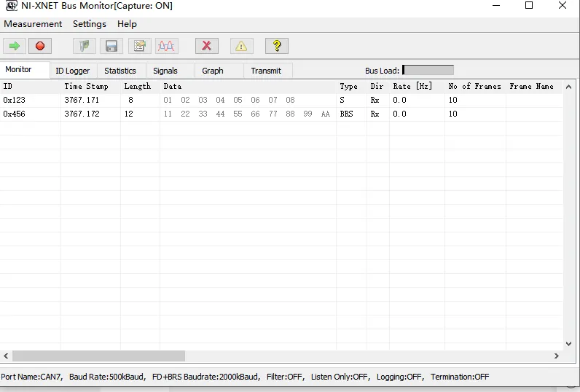The height and width of the screenshot is (392, 580).
Task: Switch to the ID Logger tab
Action: (74, 71)
